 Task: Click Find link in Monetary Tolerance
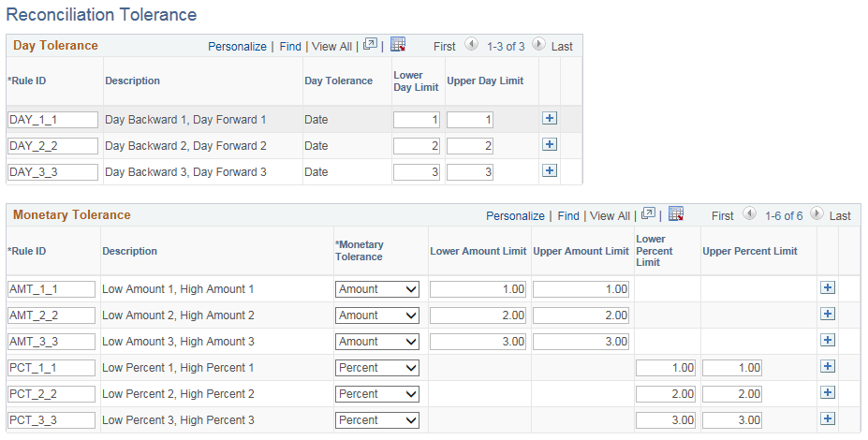(568, 215)
